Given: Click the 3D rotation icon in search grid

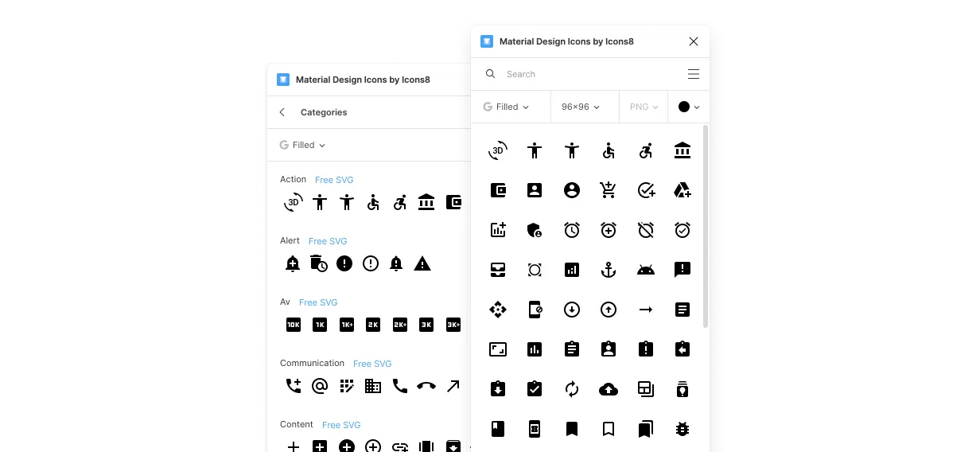Looking at the screenshot, I should tap(498, 150).
